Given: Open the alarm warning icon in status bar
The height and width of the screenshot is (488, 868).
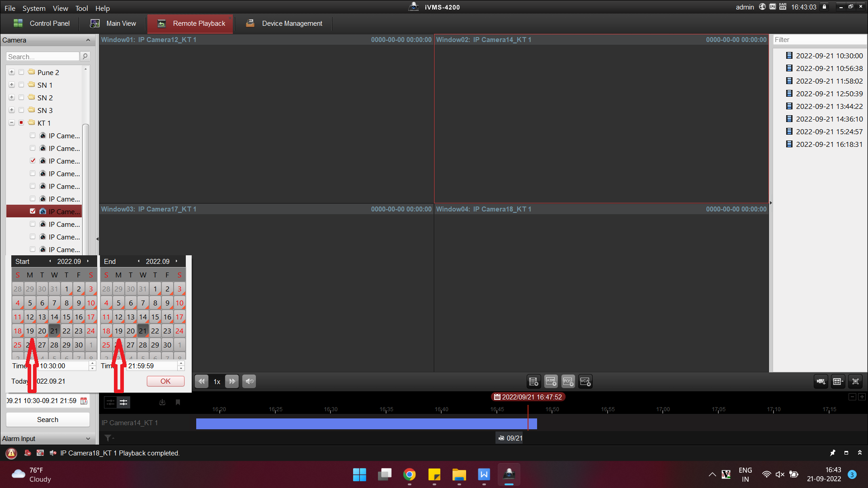Looking at the screenshot, I should pos(11,453).
